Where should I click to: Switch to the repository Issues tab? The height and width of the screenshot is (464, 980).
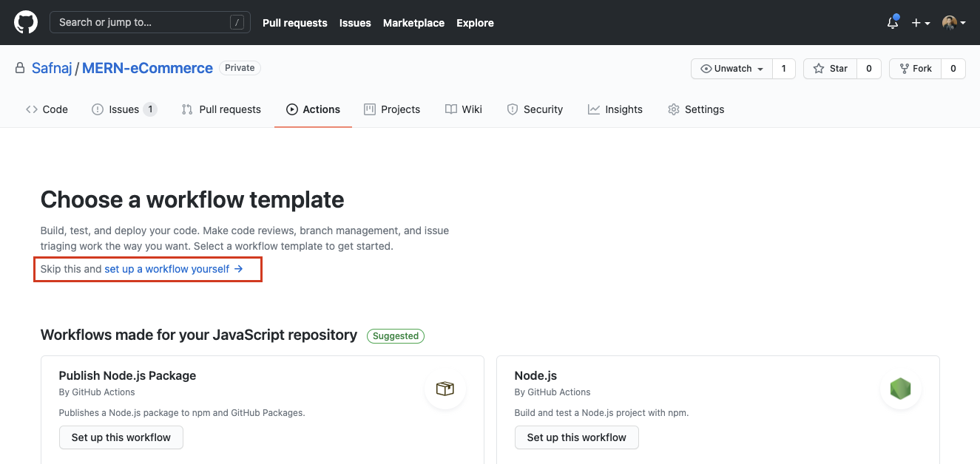(124, 109)
